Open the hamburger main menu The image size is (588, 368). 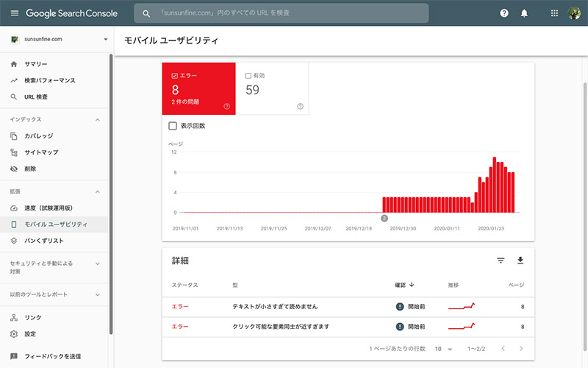pos(15,13)
